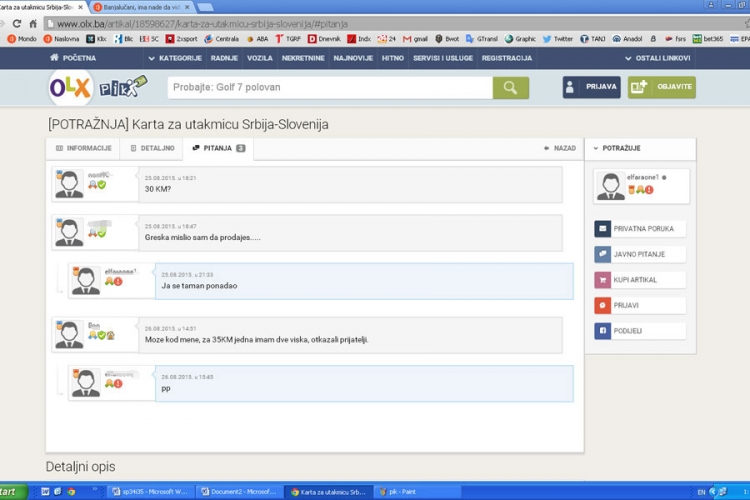Click the Kupi artikal cart icon

click(602, 280)
